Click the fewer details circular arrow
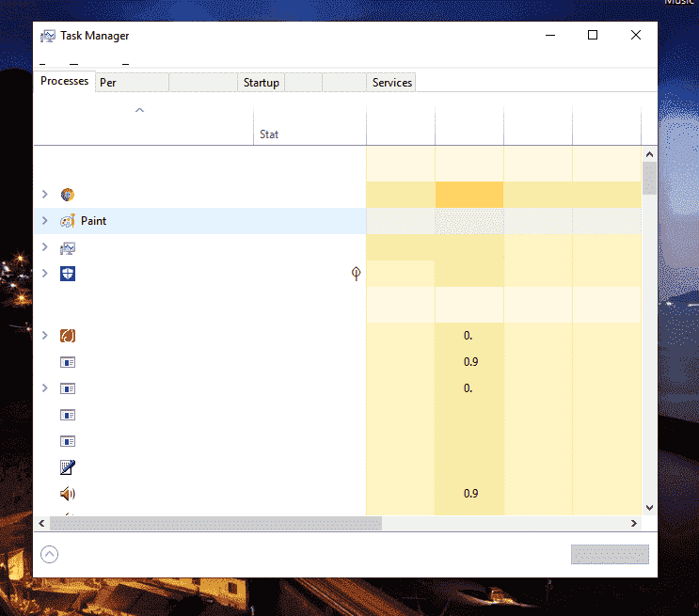699x616 pixels. [50, 555]
